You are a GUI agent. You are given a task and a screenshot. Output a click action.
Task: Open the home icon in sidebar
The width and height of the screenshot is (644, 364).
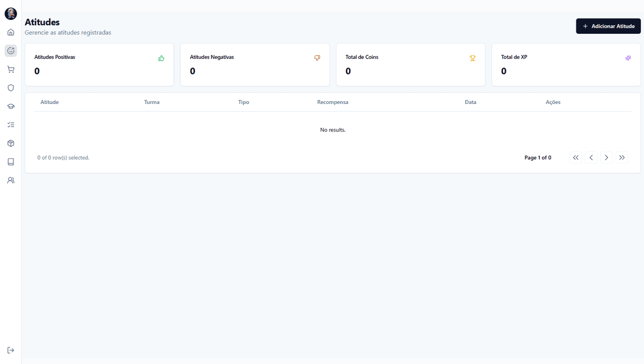click(11, 32)
